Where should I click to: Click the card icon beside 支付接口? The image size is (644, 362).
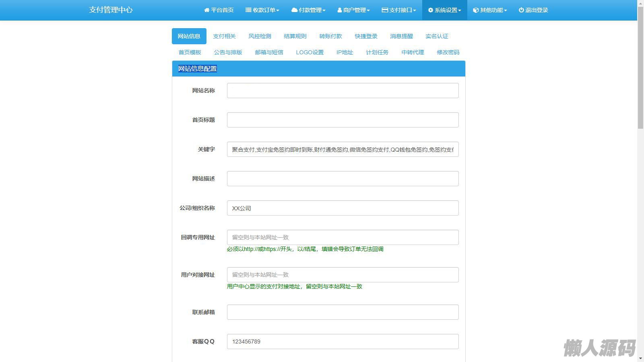[x=385, y=10]
